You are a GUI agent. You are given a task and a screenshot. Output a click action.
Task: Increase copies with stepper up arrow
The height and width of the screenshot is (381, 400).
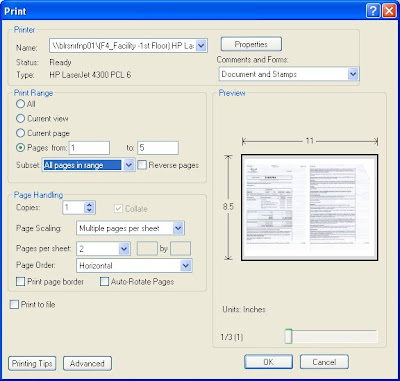(89, 205)
